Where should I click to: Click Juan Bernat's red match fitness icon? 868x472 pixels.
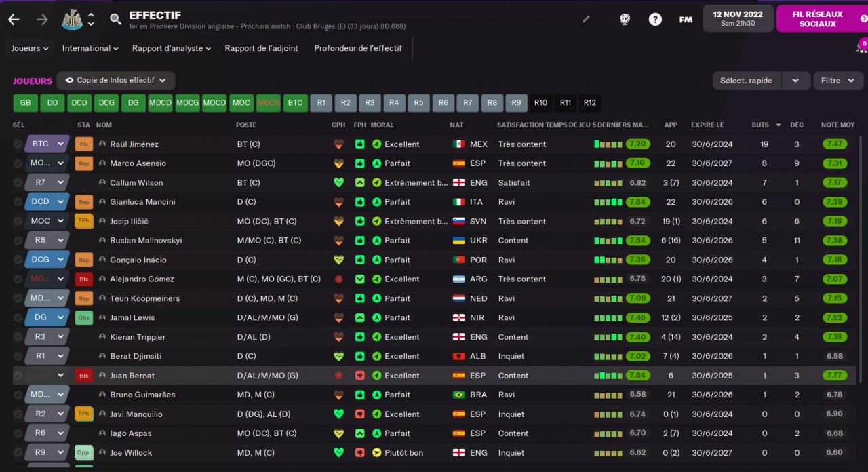pos(359,376)
